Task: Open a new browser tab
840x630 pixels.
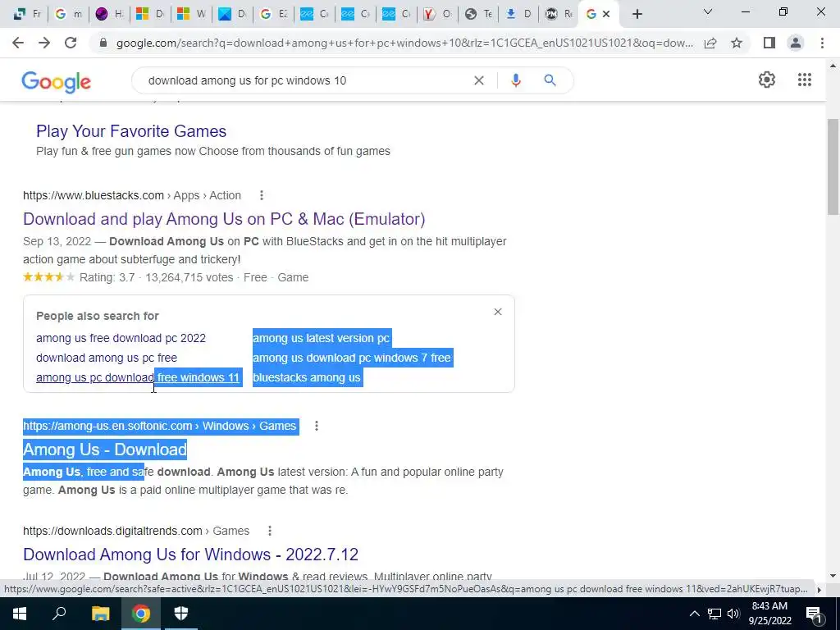Action: point(637,15)
